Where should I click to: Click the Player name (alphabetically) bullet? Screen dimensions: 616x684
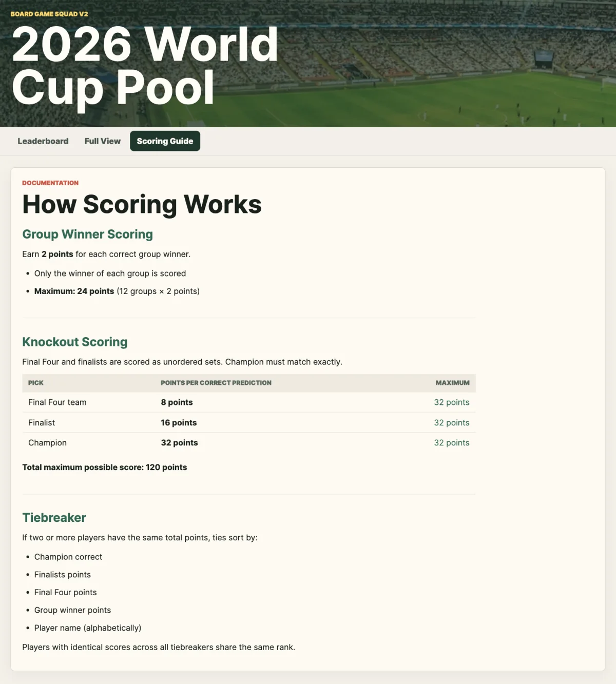click(x=88, y=628)
